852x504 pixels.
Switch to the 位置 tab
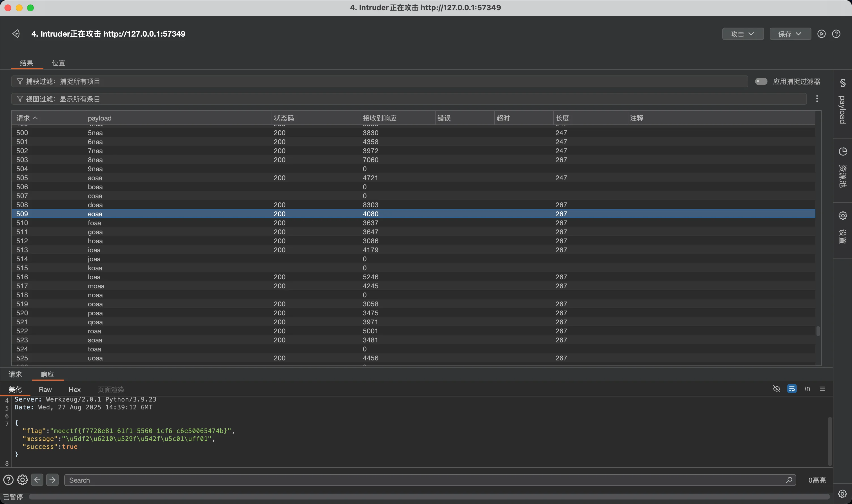58,63
